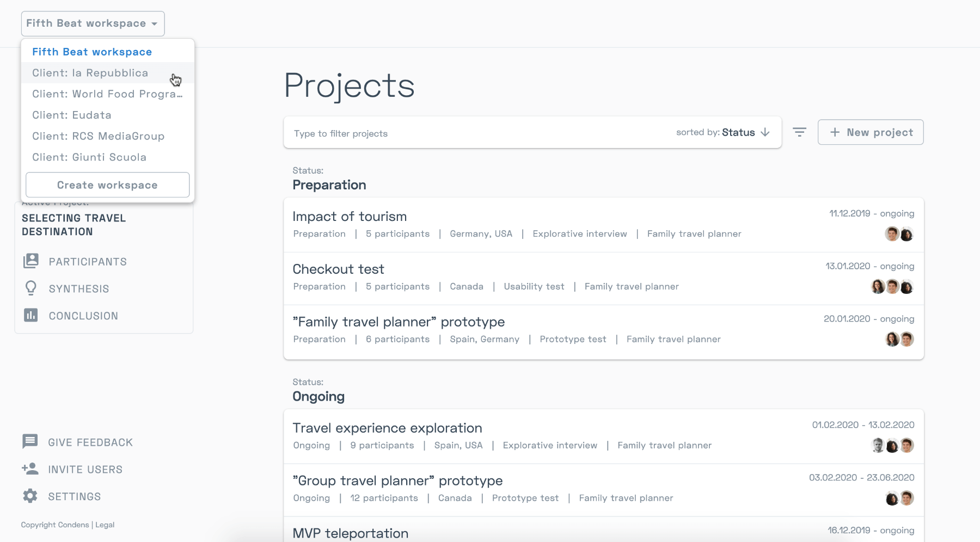This screenshot has width=980, height=542.
Task: Click the Create workspace button
Action: (107, 184)
